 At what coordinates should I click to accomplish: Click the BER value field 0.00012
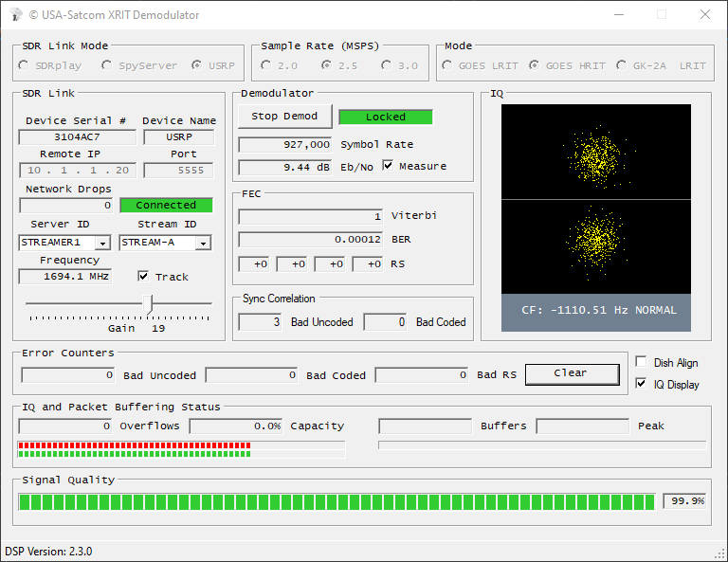pyautogui.click(x=311, y=240)
